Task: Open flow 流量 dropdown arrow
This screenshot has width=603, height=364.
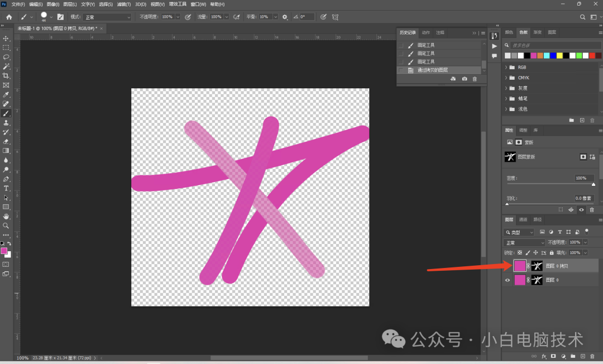Action: [x=227, y=17]
